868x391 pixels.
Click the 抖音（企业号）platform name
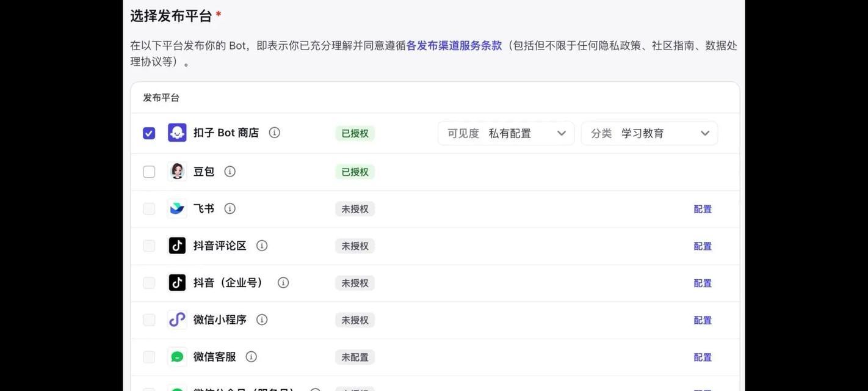pyautogui.click(x=229, y=283)
